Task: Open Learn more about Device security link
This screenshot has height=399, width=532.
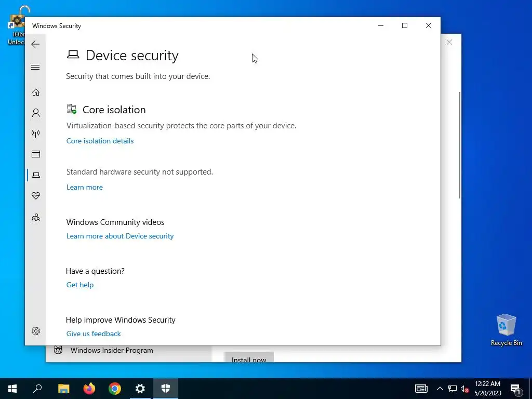Action: [120, 236]
